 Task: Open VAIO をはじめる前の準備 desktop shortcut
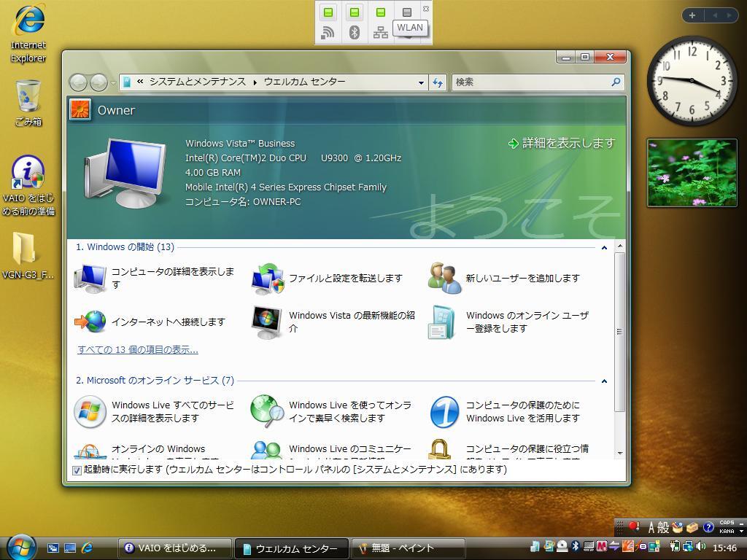click(28, 186)
